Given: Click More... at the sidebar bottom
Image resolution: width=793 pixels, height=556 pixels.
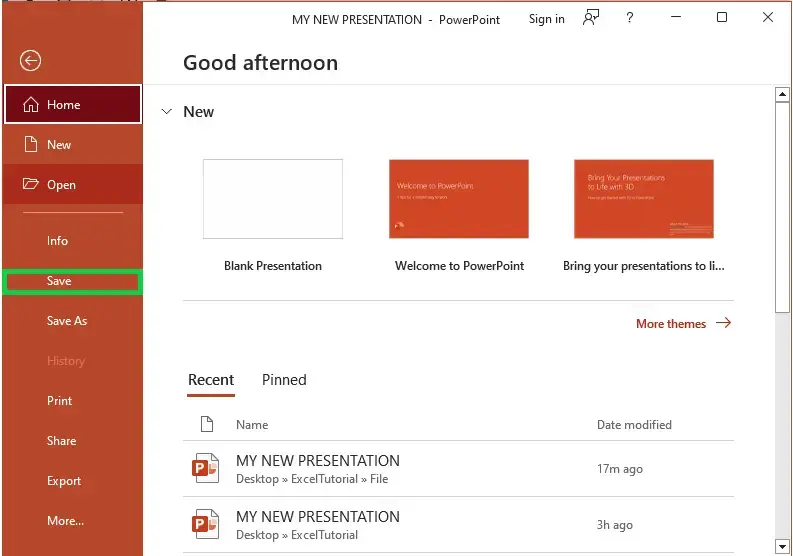Looking at the screenshot, I should 73,521.
